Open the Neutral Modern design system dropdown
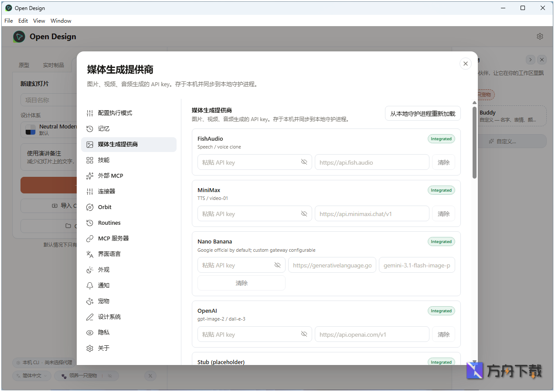 coord(49,130)
